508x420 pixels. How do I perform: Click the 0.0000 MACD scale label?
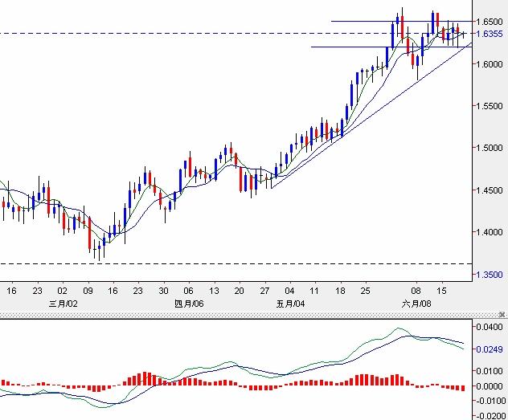[x=490, y=386]
